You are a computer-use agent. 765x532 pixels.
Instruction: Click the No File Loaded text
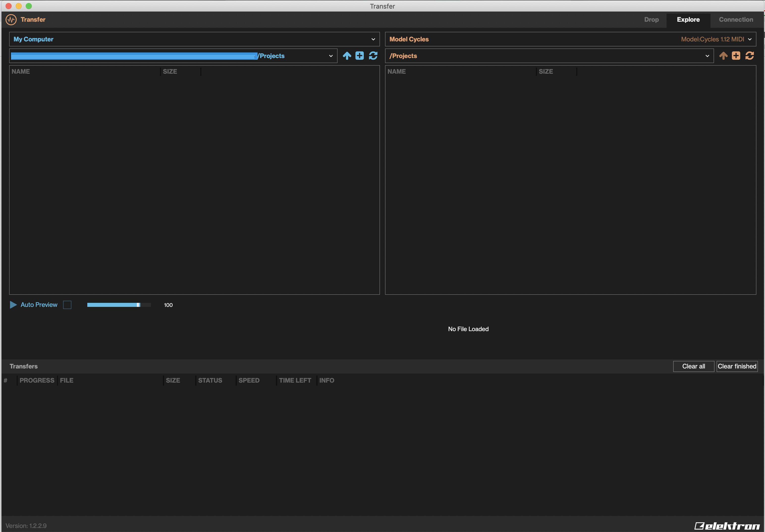[x=468, y=329]
